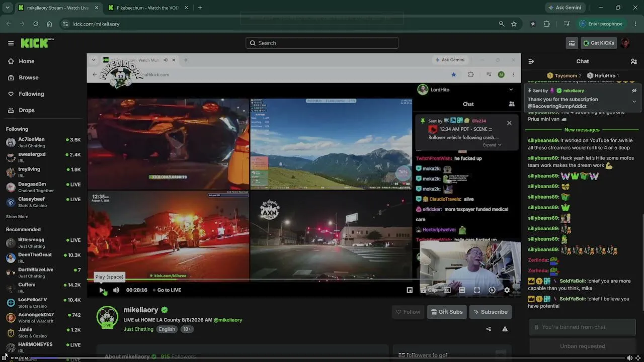This screenshot has height=362, width=644.
Task: Click the Unban requested button
Action: [583, 346]
